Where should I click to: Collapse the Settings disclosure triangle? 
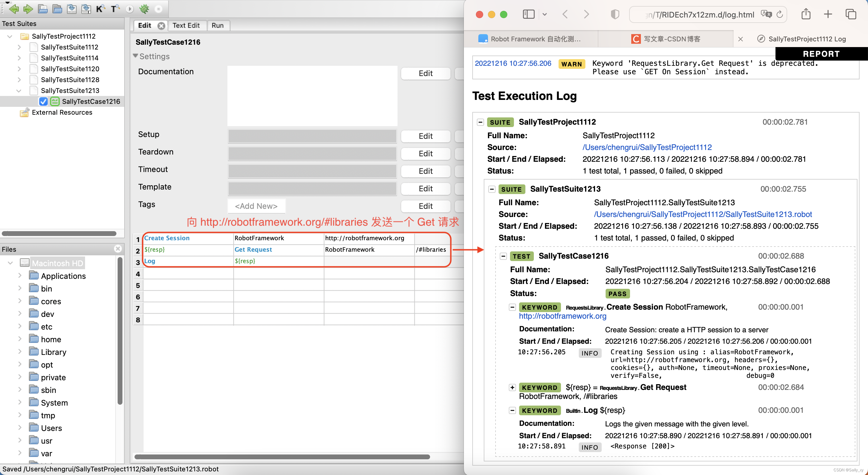(135, 56)
